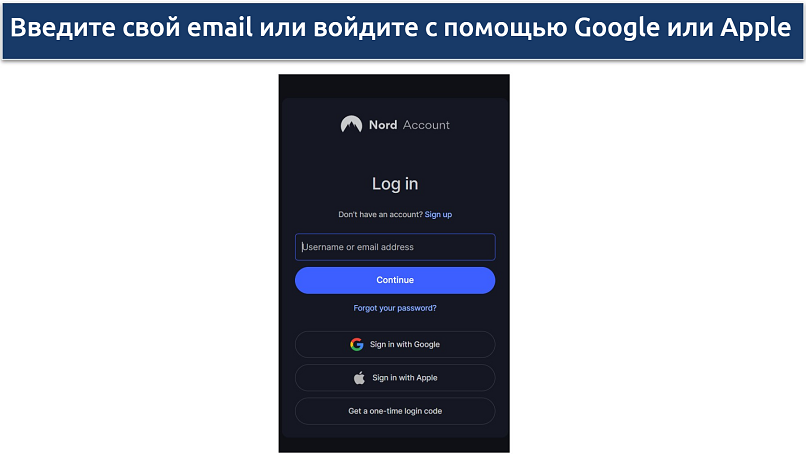Click the word 'email' in the banner
Viewport: 806px width, 454px height.
coord(219,28)
